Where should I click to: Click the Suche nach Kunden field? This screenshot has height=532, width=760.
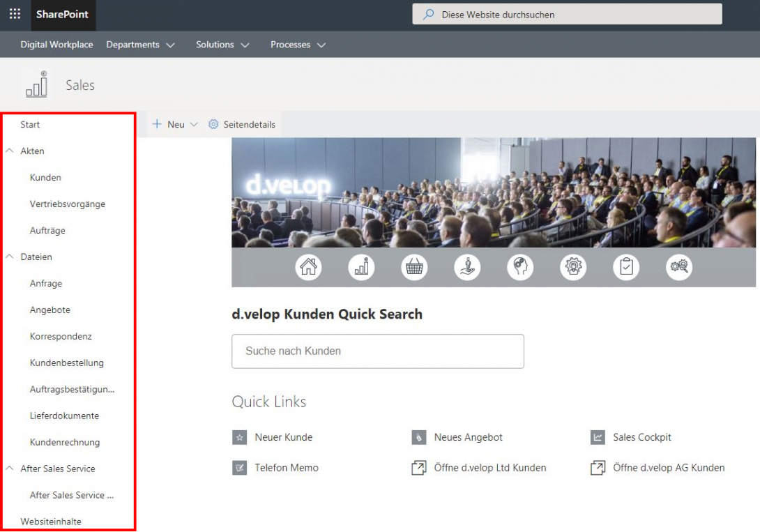(378, 351)
